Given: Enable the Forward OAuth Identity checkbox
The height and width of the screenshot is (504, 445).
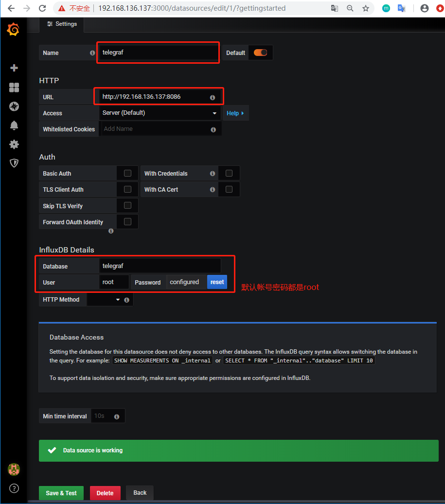Looking at the screenshot, I should click(127, 221).
